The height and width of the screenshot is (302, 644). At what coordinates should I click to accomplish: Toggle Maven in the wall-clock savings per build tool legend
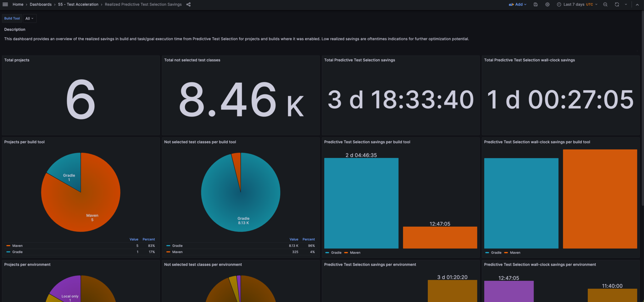point(515,253)
